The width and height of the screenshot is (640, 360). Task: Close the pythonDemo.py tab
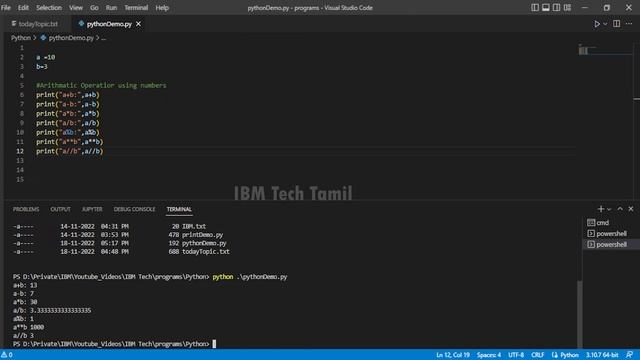point(139,24)
